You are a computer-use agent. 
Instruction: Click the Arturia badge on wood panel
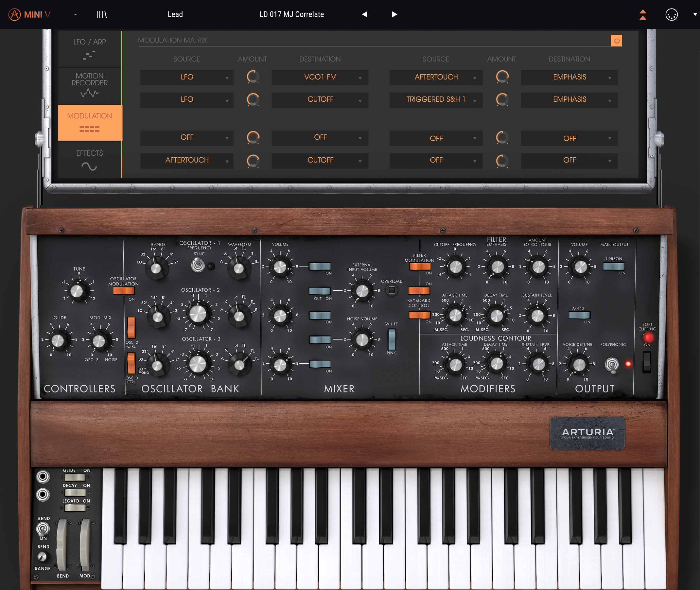point(587,433)
